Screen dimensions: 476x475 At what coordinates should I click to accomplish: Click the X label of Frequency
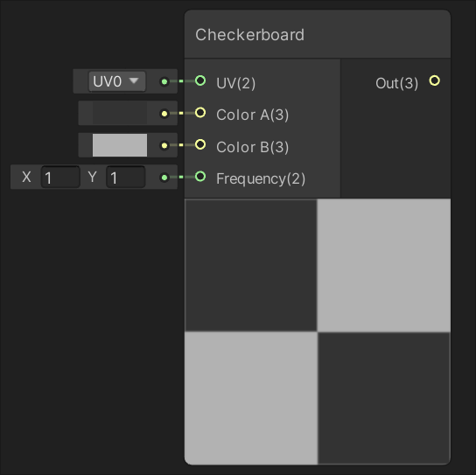[26, 177]
